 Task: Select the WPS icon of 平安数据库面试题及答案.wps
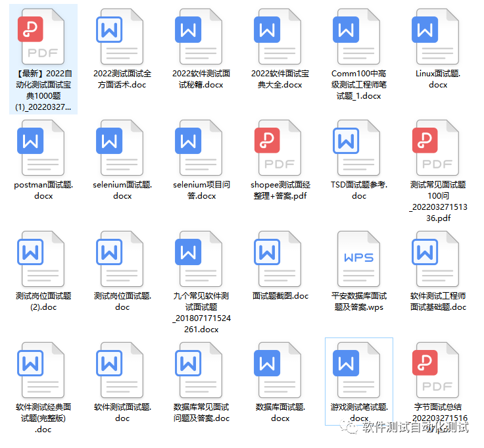coord(358,259)
